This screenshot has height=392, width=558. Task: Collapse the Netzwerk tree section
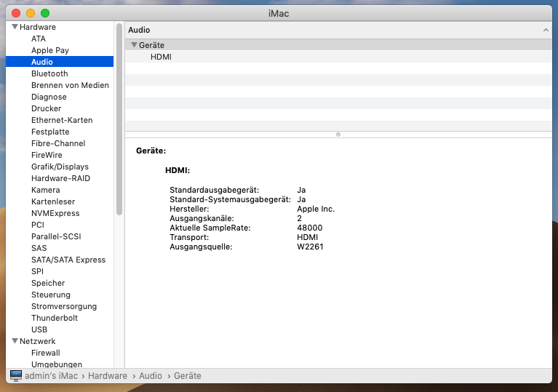(x=15, y=341)
